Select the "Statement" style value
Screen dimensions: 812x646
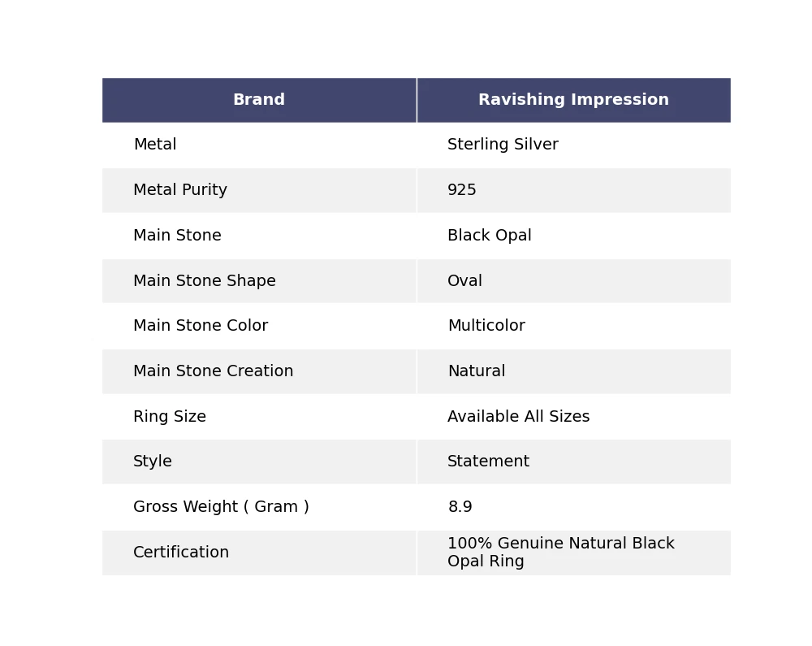[x=488, y=462]
